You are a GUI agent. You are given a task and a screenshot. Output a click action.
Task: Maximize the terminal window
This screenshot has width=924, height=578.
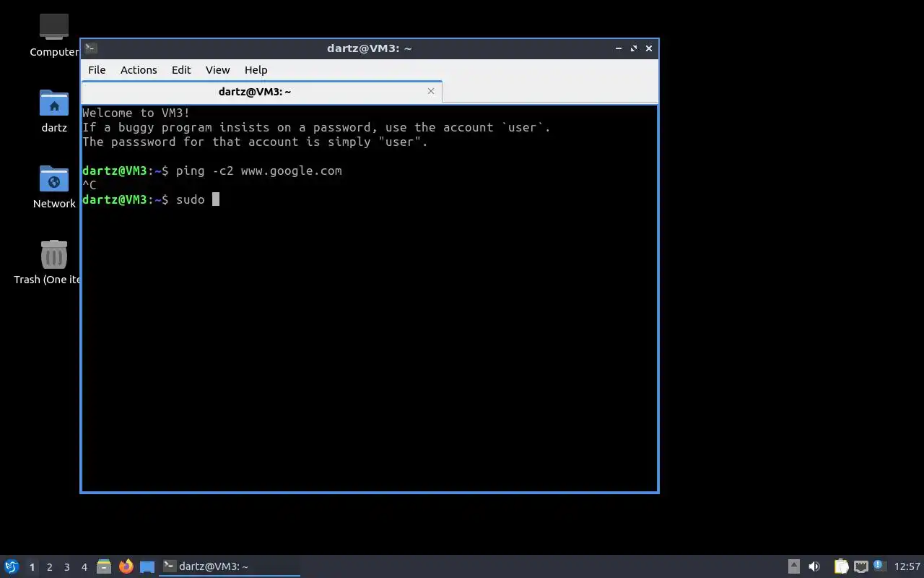(x=634, y=48)
